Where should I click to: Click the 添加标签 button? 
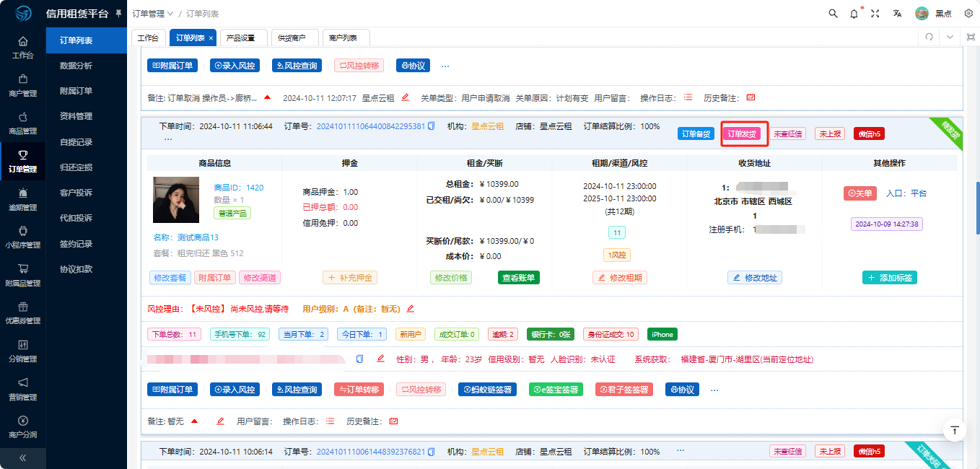[890, 278]
